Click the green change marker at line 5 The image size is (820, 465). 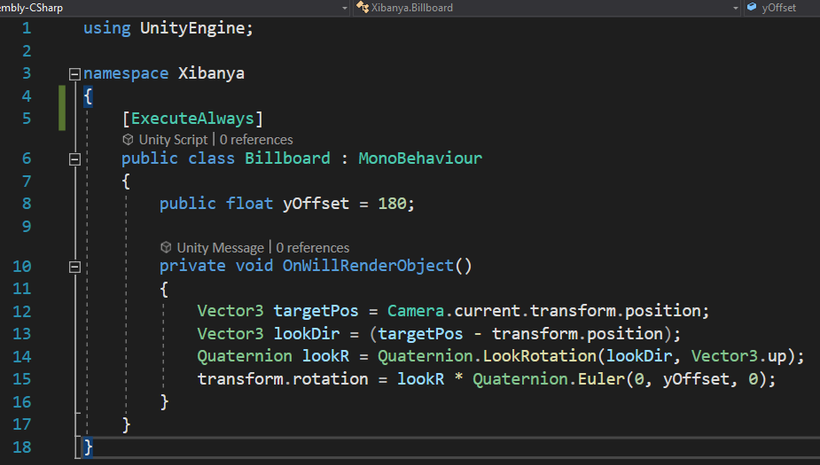coord(62,108)
